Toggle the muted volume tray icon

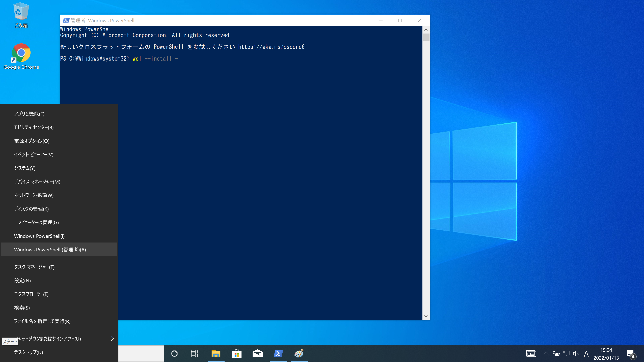pos(576,353)
